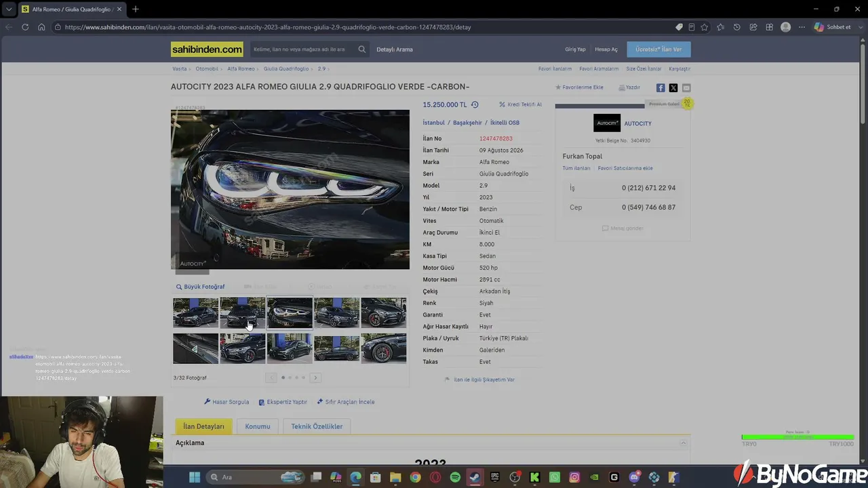The image size is (868, 488).
Task: Open the Başakşehir location link
Action: pos(467,123)
